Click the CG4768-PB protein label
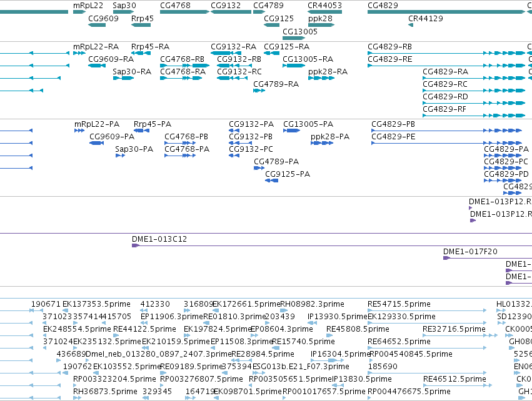 (186, 137)
